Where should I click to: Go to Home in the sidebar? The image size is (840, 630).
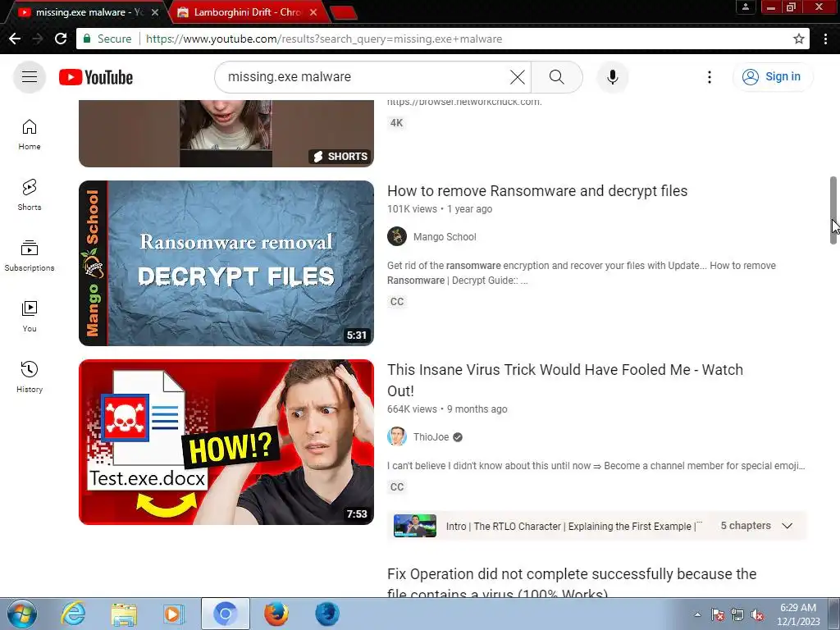(30, 135)
